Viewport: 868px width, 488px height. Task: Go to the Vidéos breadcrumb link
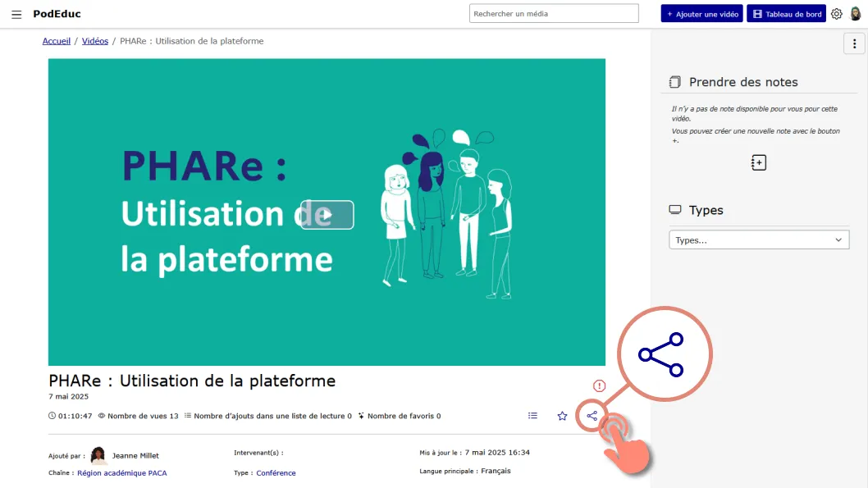pyautogui.click(x=95, y=41)
